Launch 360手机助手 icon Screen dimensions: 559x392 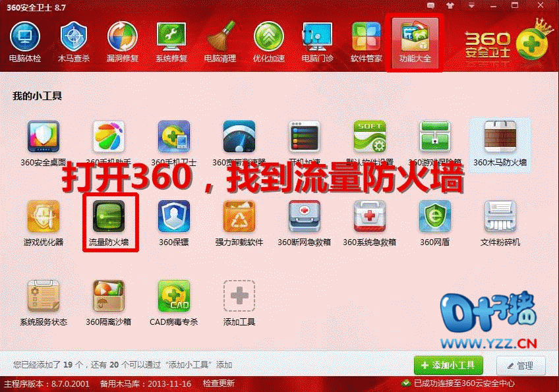tap(108, 143)
